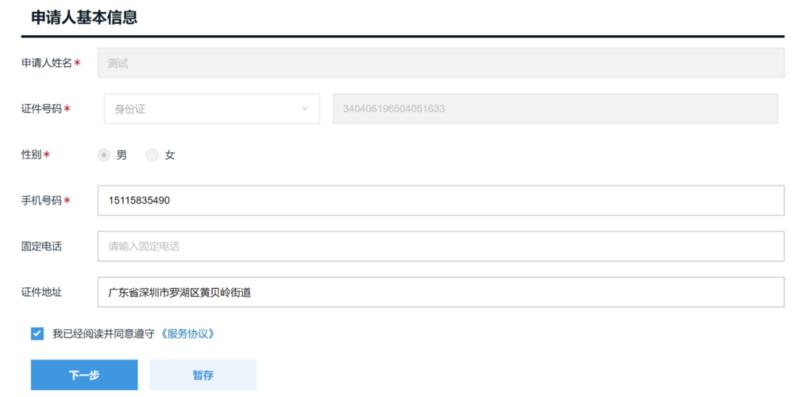The image size is (799, 397).
Task: Click the 下一步 button
Action: (x=84, y=375)
